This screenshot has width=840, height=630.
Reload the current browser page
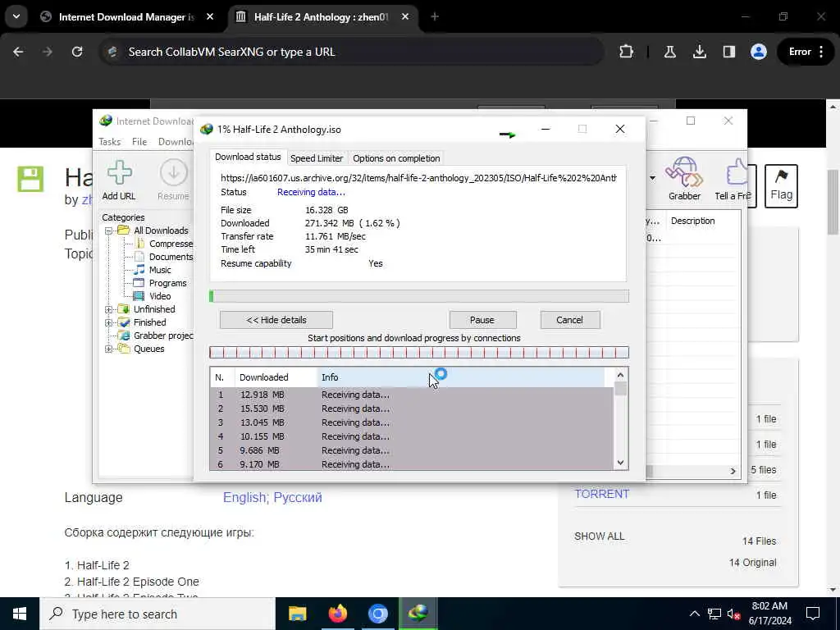pos(77,52)
